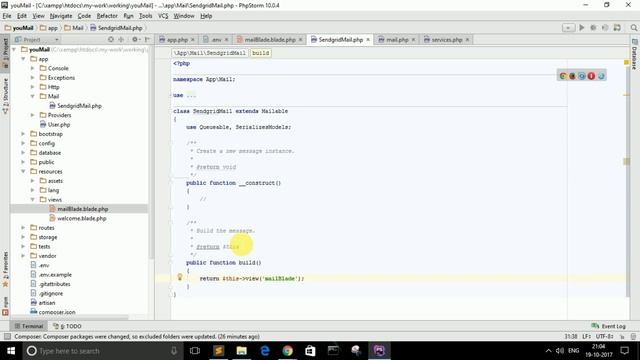Collapse the app folder
Screen dimensions: 640x360
[x=23, y=59]
